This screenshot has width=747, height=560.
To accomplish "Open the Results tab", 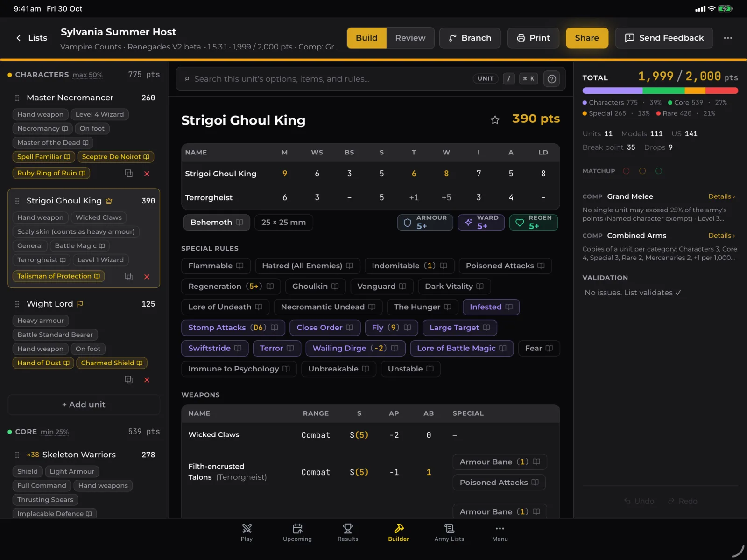I will tap(348, 532).
